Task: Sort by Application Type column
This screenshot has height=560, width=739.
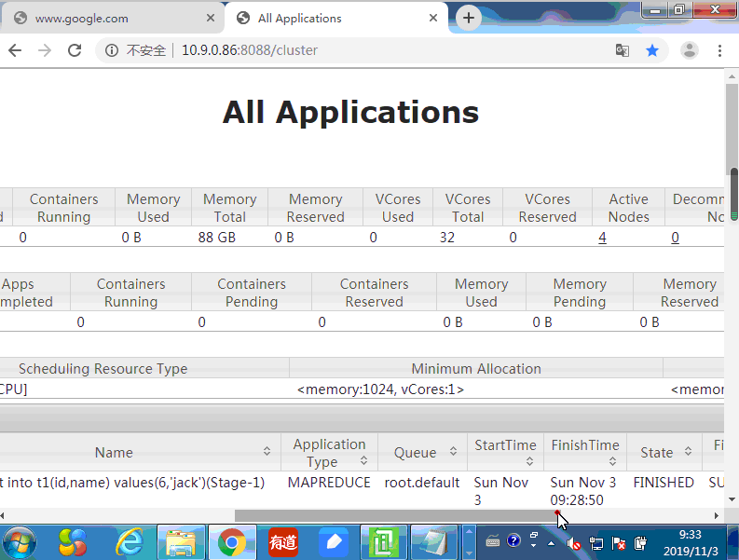Action: pos(329,453)
